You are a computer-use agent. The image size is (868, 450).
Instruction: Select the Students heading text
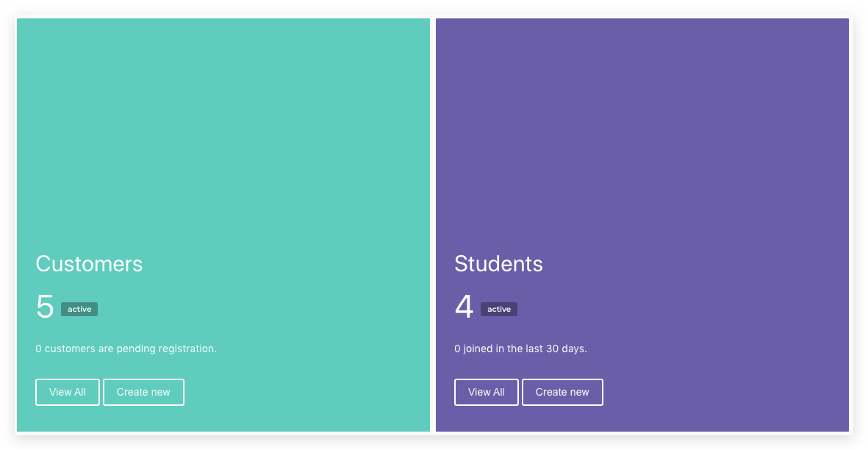click(x=498, y=264)
